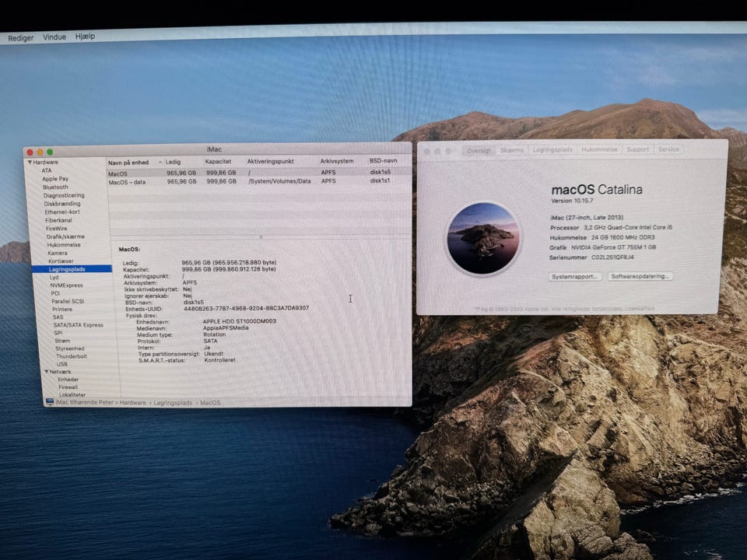Click the Version 10.15.7 text
Screen dimensions: 747x560
point(572,201)
